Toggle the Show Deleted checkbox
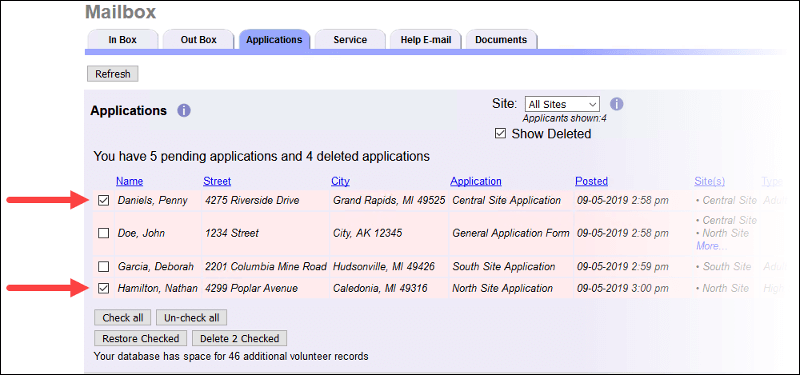 pos(501,134)
